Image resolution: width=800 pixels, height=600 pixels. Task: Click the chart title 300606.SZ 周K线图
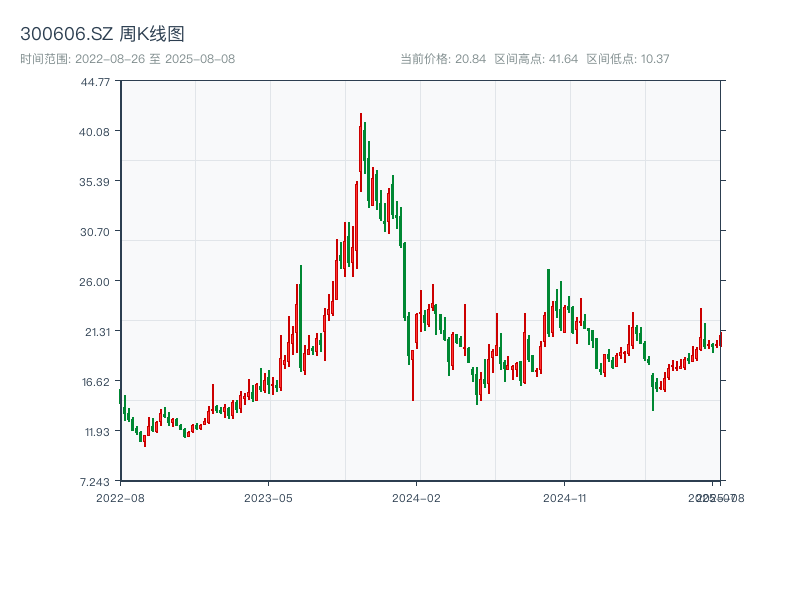(x=102, y=35)
